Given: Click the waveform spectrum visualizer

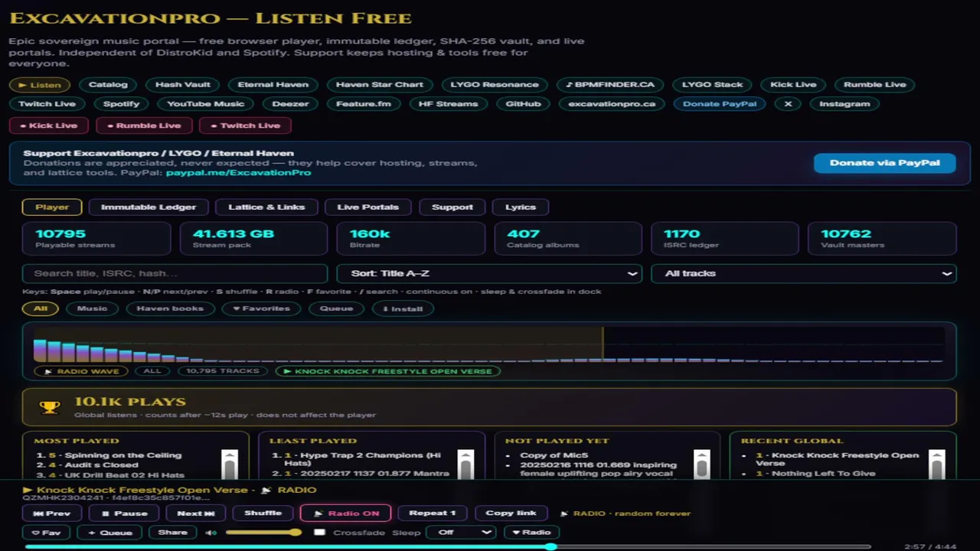Looking at the screenshot, I should 488,344.
